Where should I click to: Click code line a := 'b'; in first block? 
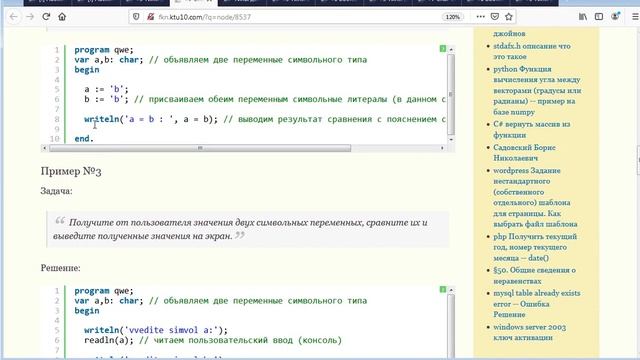106,89
